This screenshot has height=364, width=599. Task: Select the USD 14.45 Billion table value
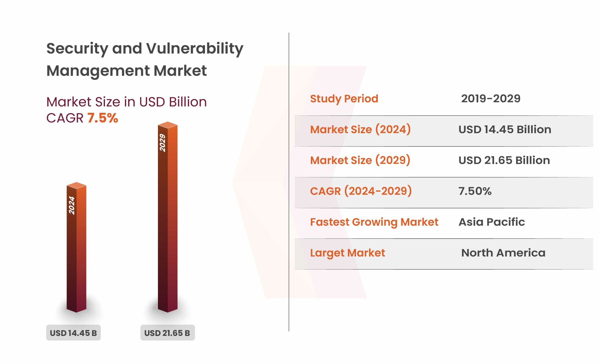(x=505, y=129)
